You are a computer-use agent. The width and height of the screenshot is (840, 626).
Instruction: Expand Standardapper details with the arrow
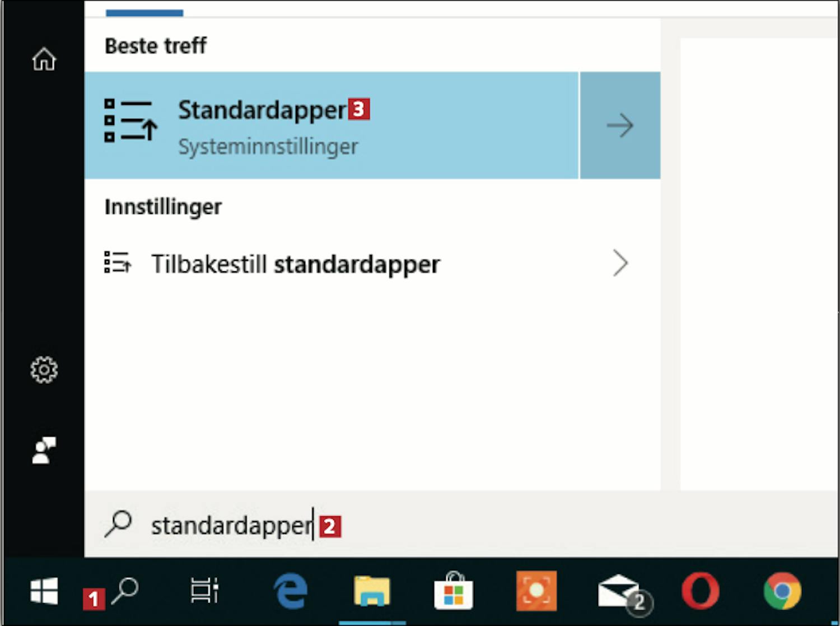620,126
